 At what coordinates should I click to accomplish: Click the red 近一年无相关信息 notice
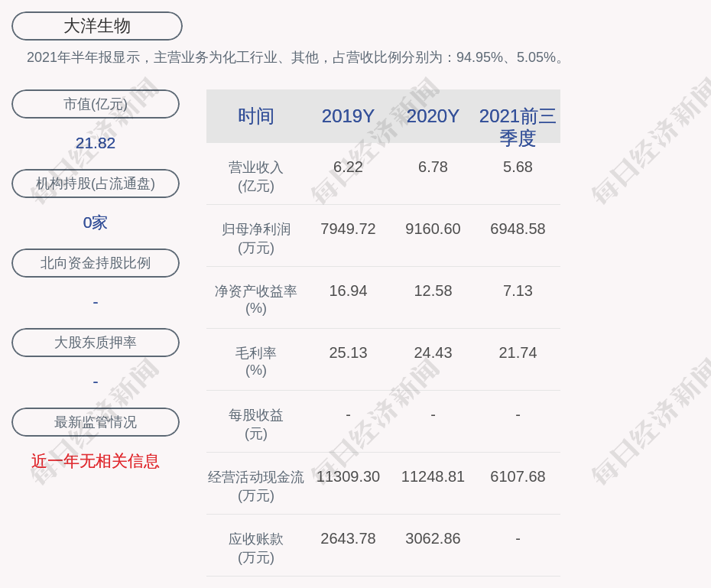click(x=96, y=461)
